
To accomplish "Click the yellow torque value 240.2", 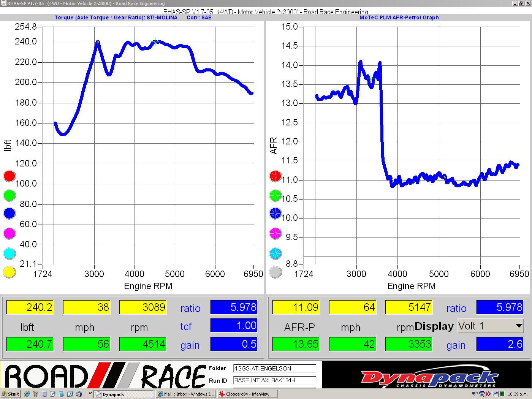I will [30, 307].
